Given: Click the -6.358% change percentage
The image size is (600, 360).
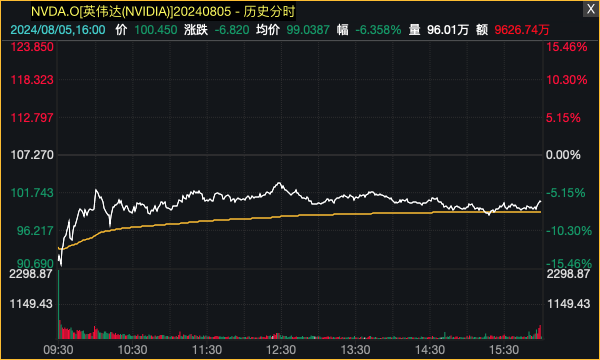Looking at the screenshot, I should pos(378,30).
